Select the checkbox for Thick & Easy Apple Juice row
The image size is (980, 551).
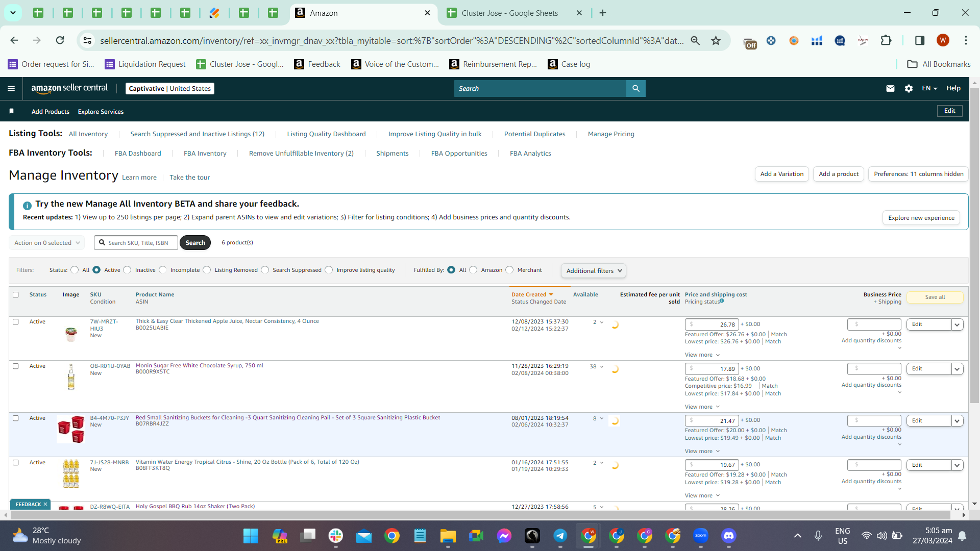(16, 322)
